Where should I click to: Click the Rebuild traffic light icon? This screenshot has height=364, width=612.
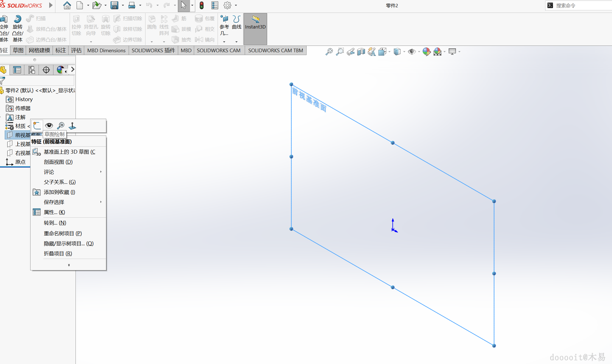click(x=201, y=5)
